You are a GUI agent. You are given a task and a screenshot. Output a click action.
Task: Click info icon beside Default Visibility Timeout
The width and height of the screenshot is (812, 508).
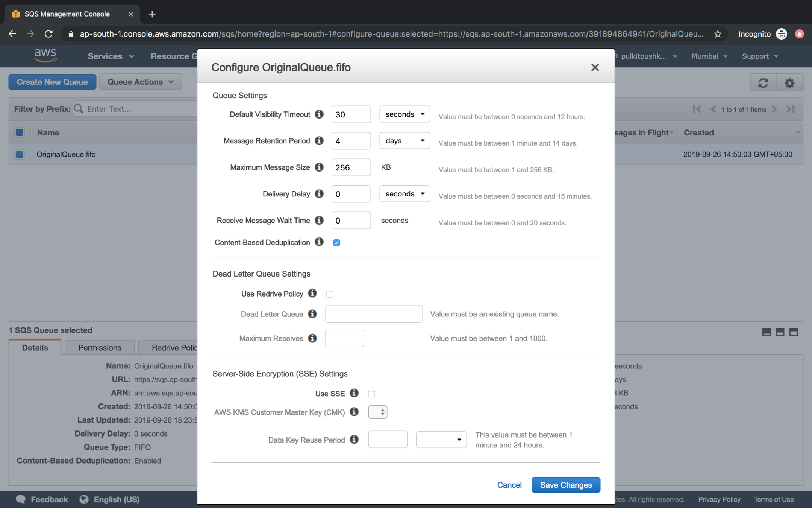coord(319,114)
